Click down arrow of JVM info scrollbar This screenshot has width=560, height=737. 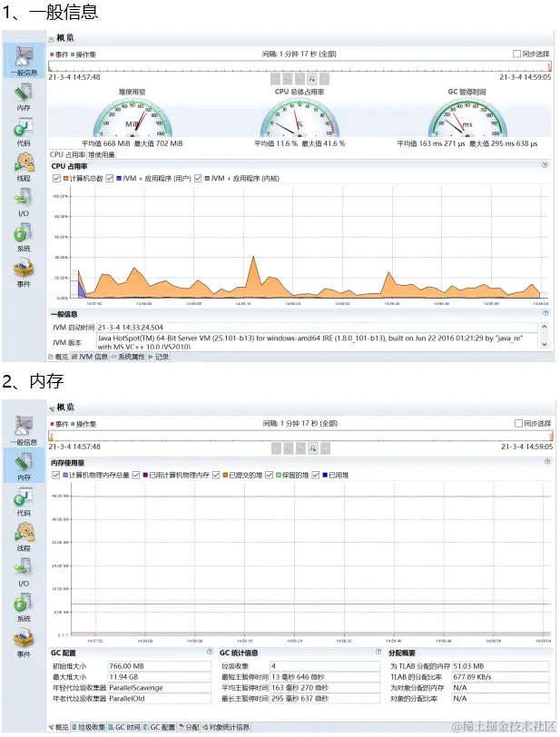(x=544, y=345)
